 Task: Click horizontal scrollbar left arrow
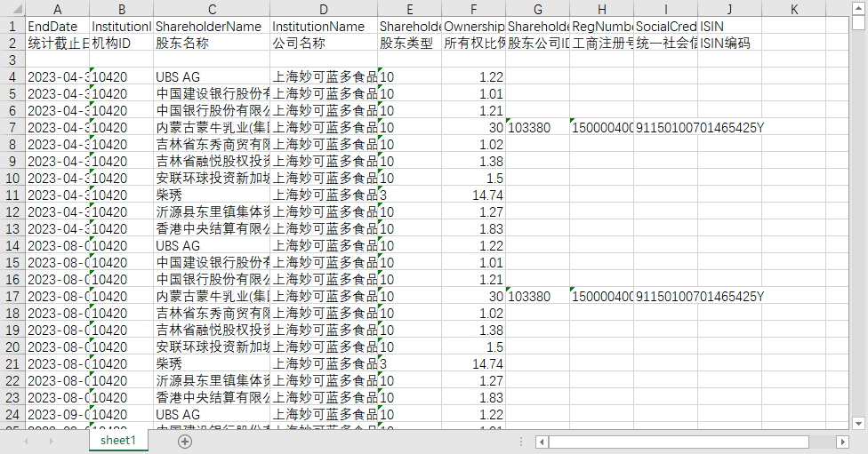coord(542,442)
